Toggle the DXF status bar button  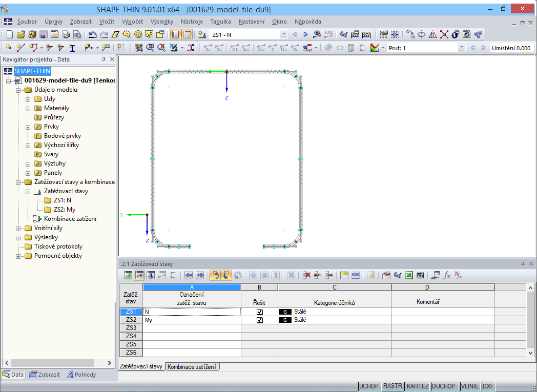tap(488, 386)
